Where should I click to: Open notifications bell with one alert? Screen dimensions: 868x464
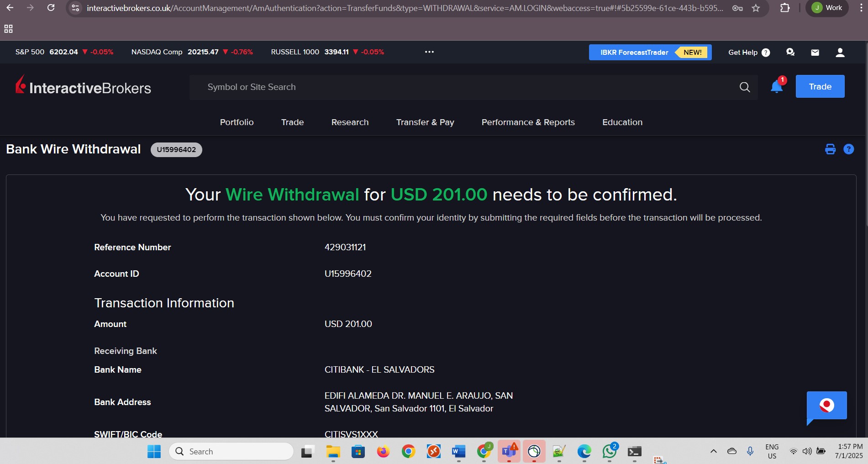(777, 86)
